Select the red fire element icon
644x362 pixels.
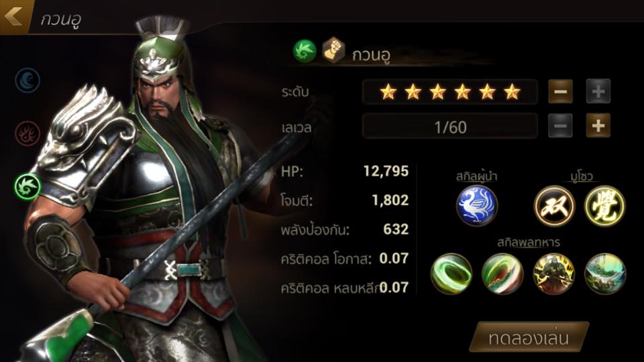point(28,133)
